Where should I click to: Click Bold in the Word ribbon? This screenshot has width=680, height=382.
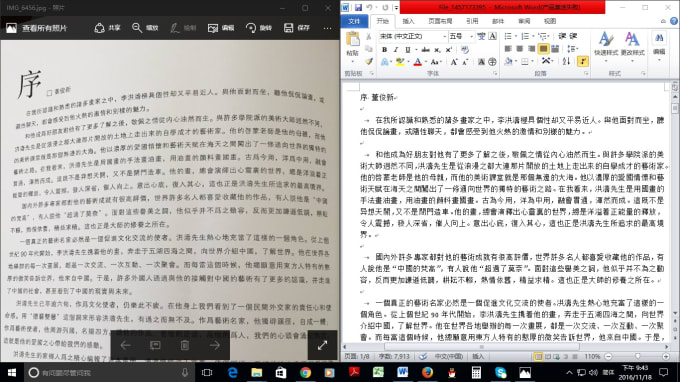(x=384, y=50)
